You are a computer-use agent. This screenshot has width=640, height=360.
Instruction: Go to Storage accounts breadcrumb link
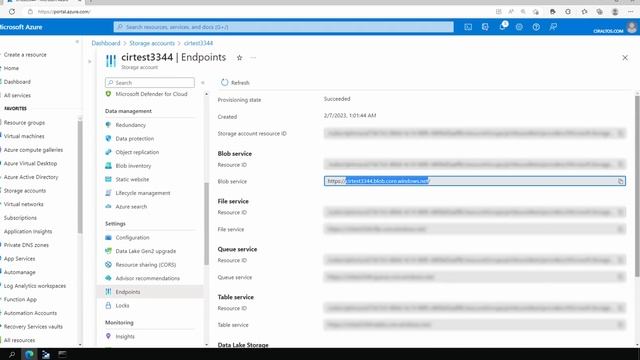tap(152, 43)
